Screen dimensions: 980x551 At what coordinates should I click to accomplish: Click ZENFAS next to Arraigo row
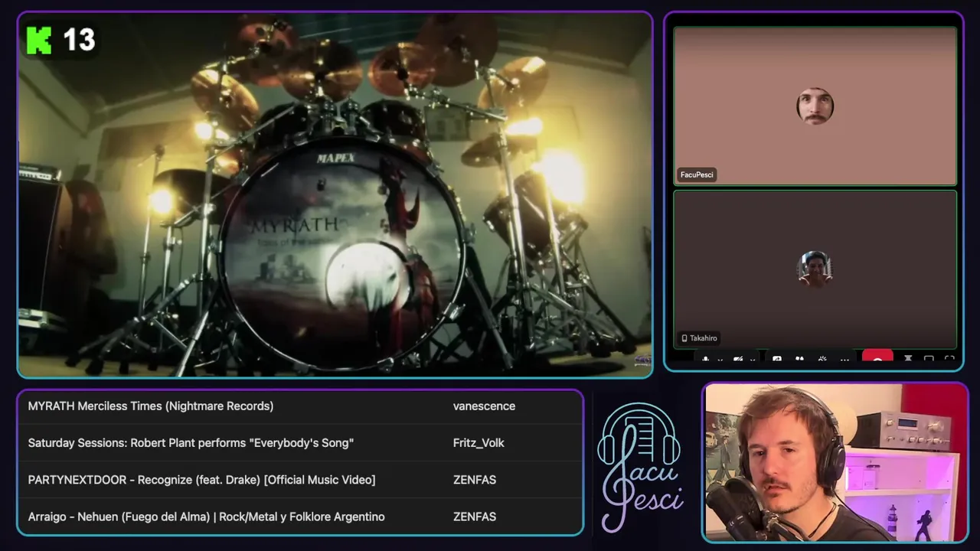tap(475, 517)
